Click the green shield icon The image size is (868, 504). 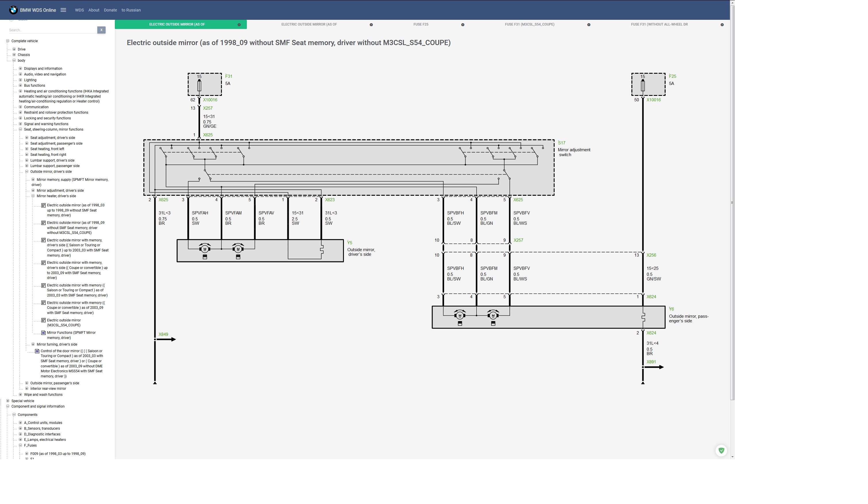pos(721,450)
